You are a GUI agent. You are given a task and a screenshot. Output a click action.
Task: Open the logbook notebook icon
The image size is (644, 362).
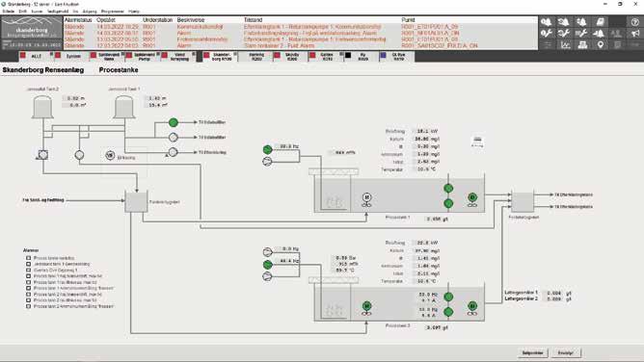(x=600, y=22)
